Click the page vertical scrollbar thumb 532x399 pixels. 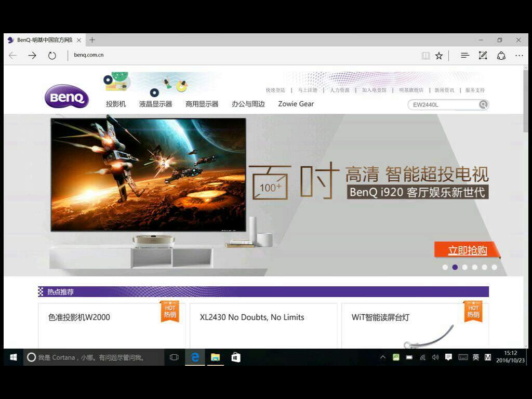tap(526, 101)
